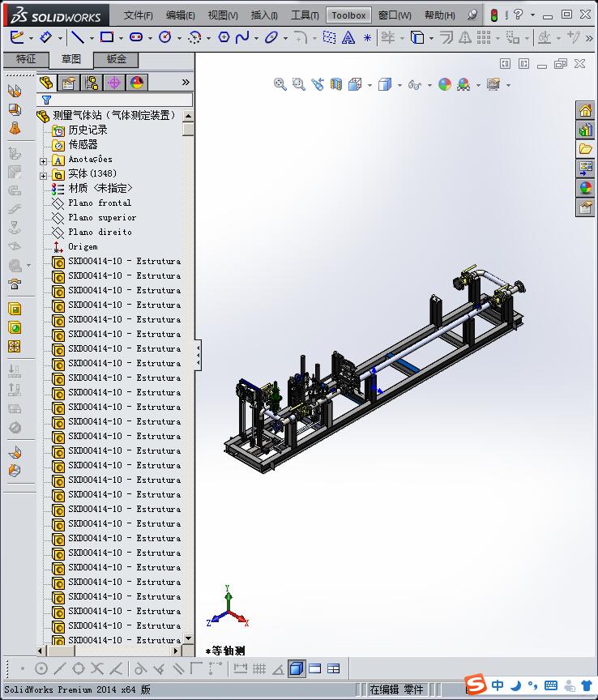Open the PropertyManager tab icon
Viewport: 598px width, 700px height.
pos(69,83)
